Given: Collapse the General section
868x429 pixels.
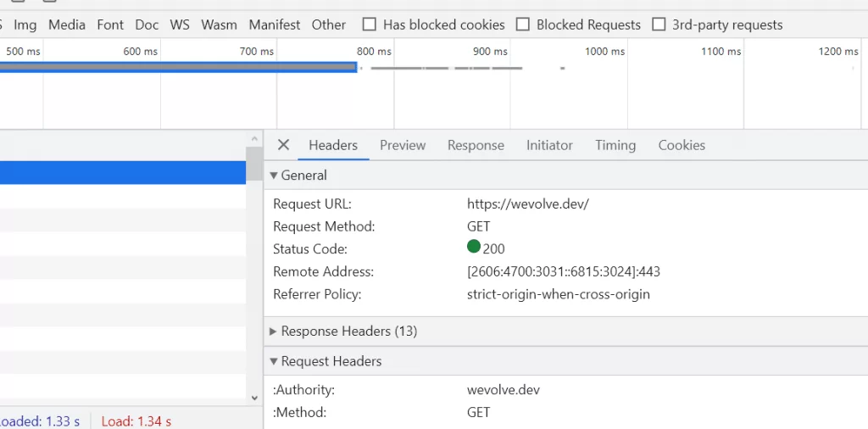Looking at the screenshot, I should (x=274, y=175).
